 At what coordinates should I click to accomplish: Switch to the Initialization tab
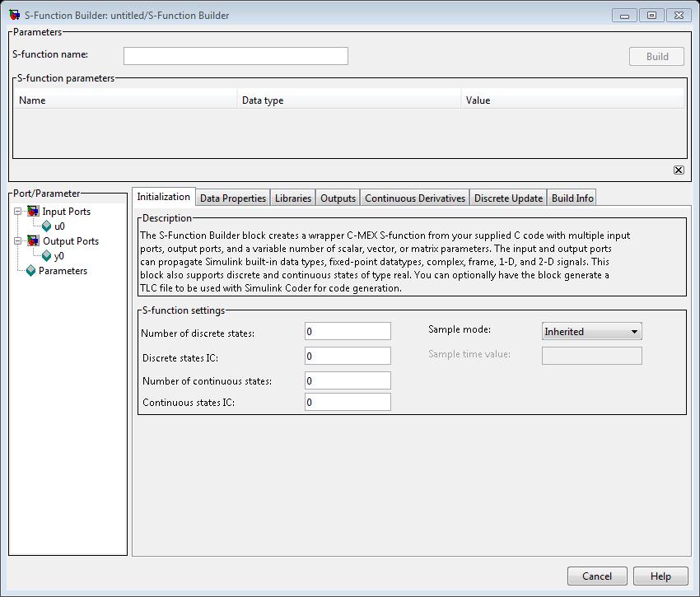[163, 197]
